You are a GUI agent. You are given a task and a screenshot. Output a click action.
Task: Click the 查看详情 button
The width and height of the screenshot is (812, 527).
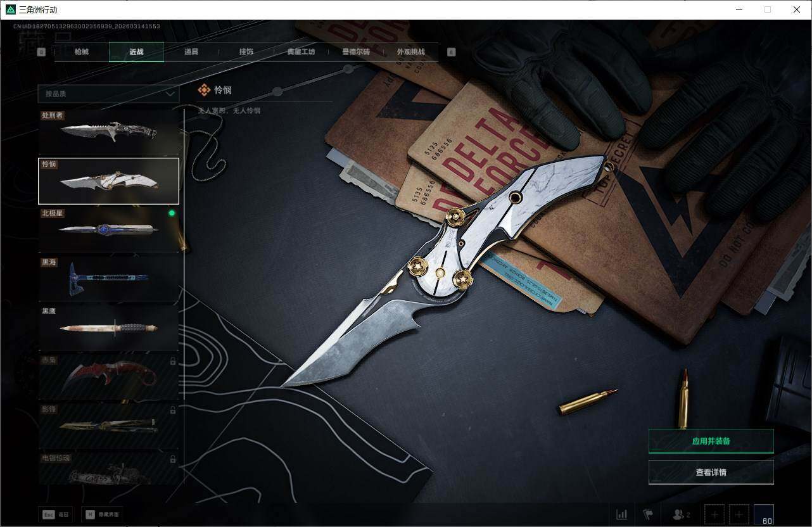click(711, 472)
